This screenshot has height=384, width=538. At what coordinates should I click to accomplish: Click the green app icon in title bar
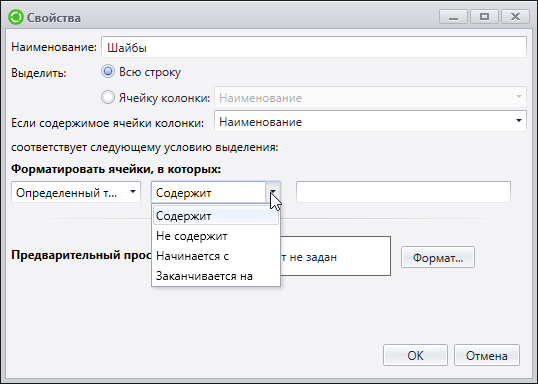click(x=16, y=17)
